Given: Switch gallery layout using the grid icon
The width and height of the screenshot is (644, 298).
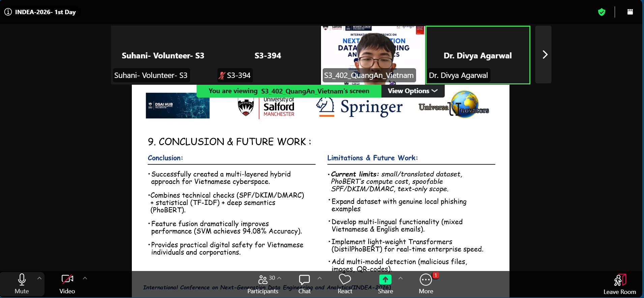Looking at the screenshot, I should pyautogui.click(x=630, y=12).
